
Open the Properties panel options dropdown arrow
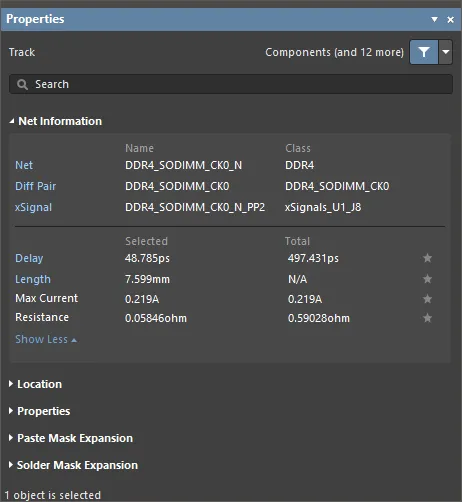pos(434,19)
